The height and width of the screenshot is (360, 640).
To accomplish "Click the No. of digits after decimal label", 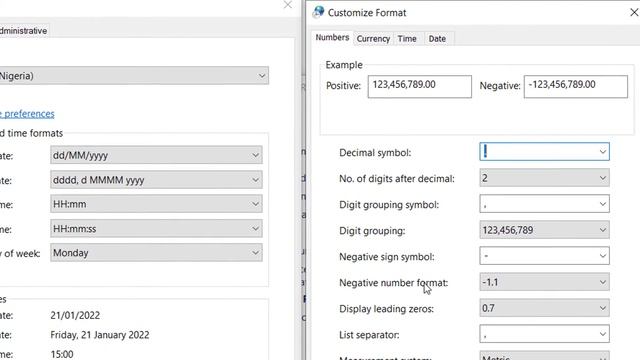I will click(397, 179).
